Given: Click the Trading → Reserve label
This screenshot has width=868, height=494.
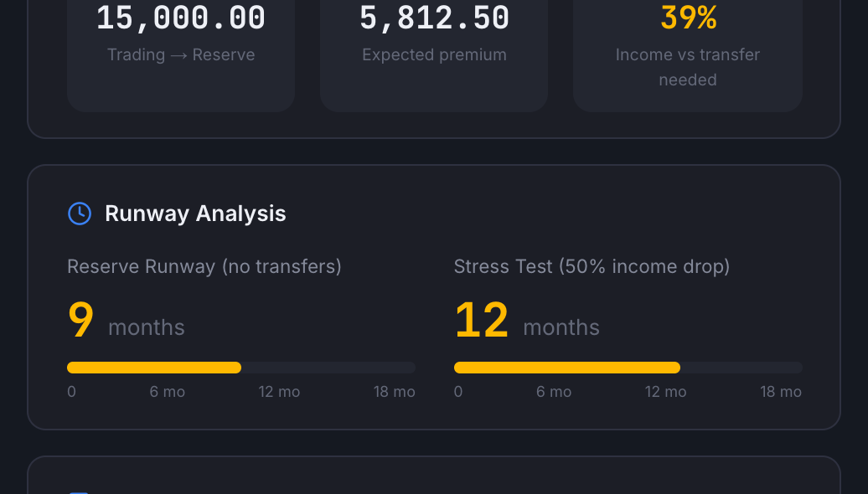Looking at the screenshot, I should click(x=181, y=55).
